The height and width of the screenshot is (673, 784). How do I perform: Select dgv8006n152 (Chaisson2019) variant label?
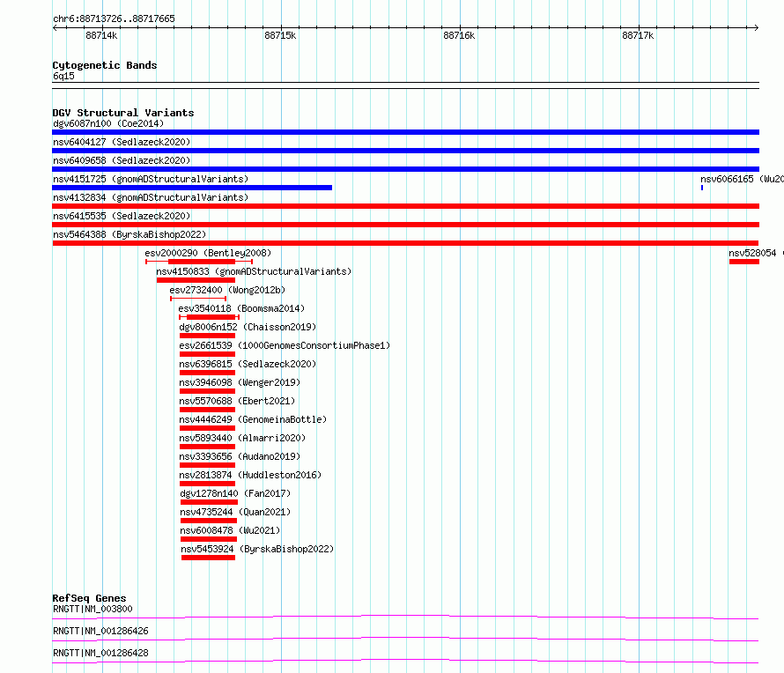point(248,327)
